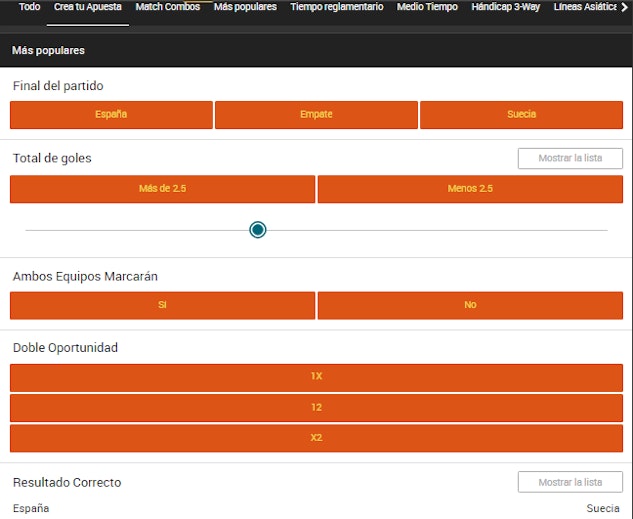Viewport: 633px width, 519px height.
Task: Show the list for Total de goles
Action: click(570, 159)
